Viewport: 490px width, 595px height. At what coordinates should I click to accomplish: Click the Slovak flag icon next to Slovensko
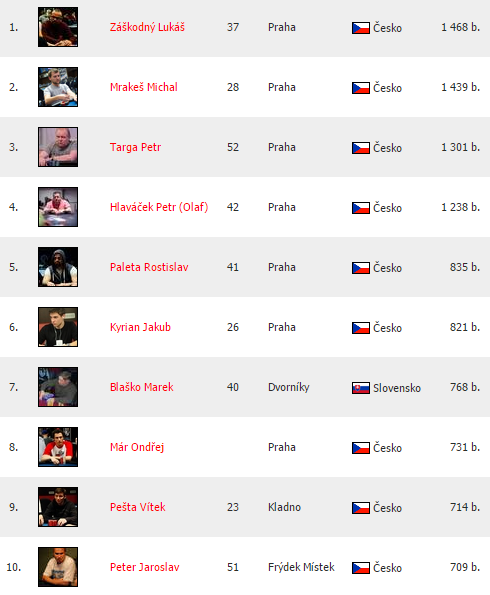(361, 388)
